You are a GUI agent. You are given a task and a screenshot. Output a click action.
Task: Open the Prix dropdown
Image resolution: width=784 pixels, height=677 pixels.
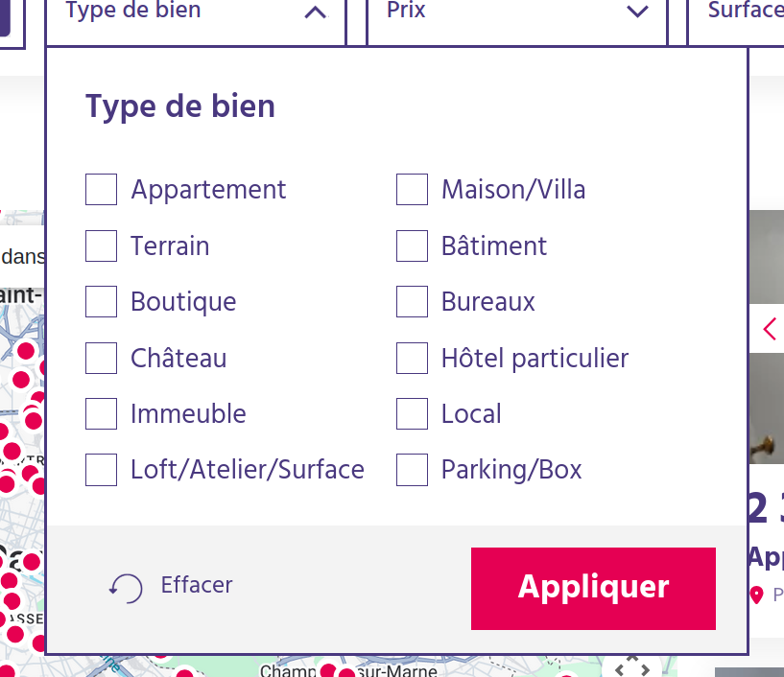(x=516, y=12)
